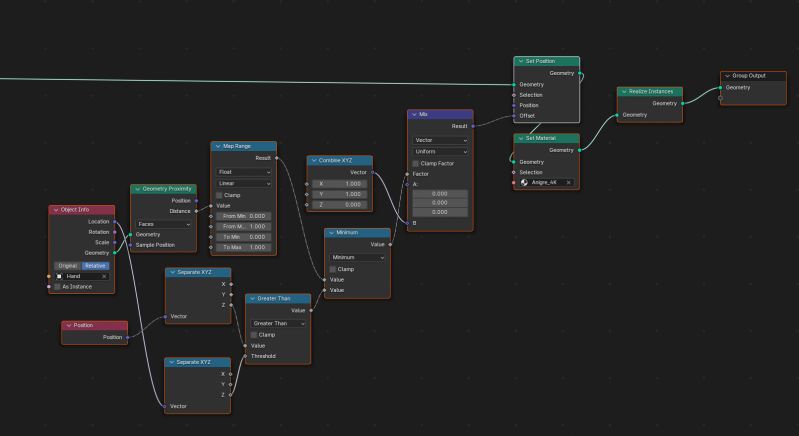This screenshot has width=799, height=436.
Task: Click the Sample Position input label
Action: pyautogui.click(x=155, y=245)
